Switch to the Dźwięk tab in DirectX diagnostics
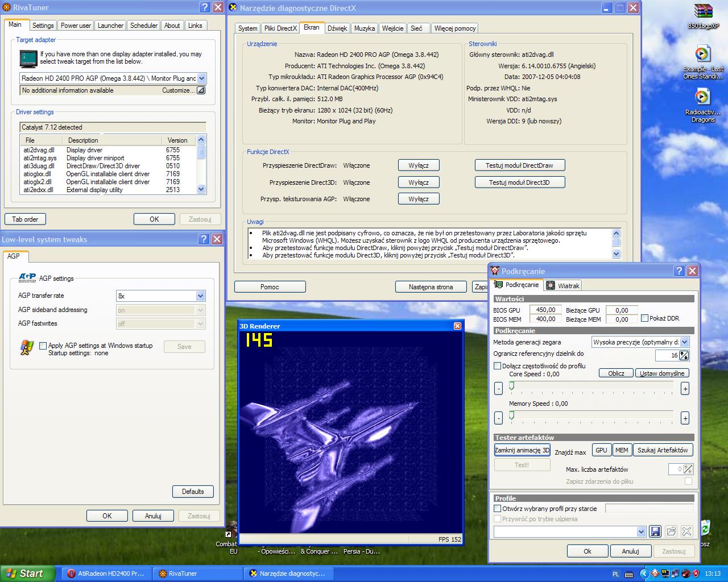 click(337, 28)
